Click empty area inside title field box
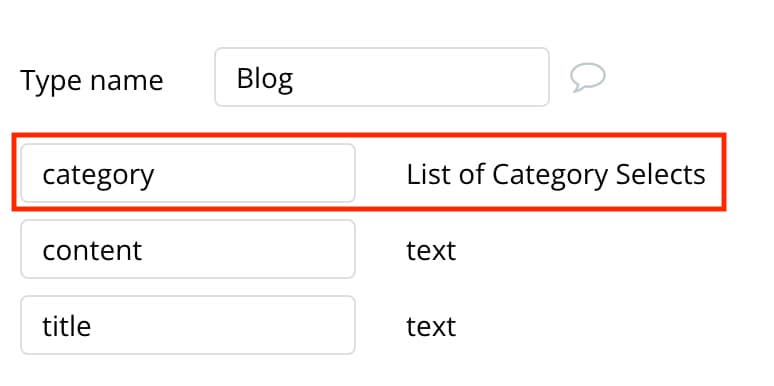This screenshot has width=774, height=386. [x=222, y=325]
